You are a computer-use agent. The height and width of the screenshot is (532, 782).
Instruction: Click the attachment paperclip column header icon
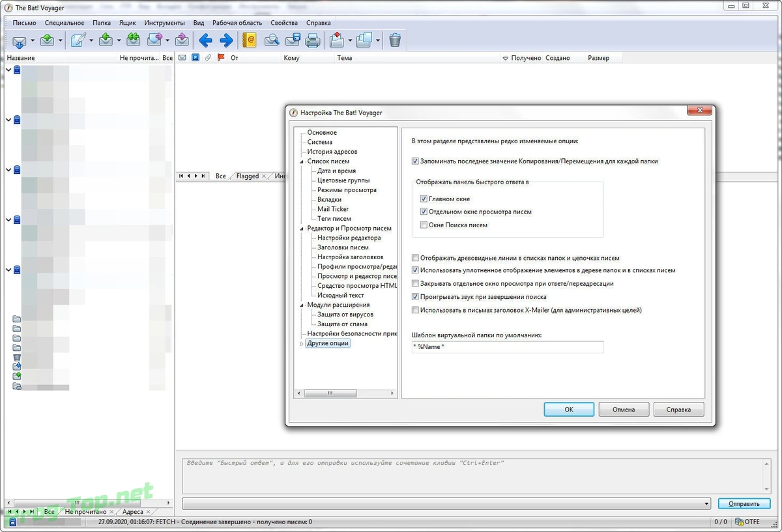tap(208, 58)
